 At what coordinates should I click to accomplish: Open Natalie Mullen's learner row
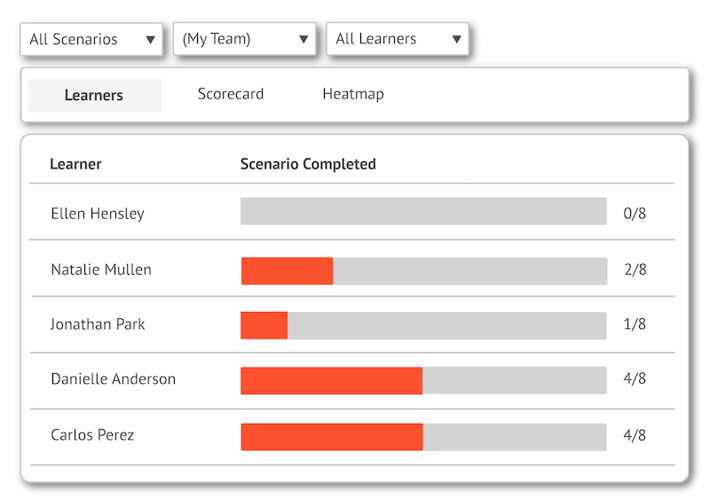[x=101, y=269]
